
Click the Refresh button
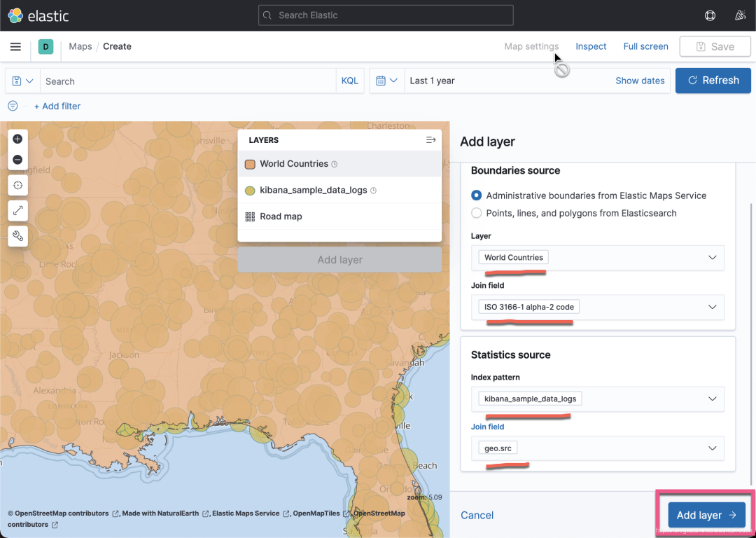[713, 81]
